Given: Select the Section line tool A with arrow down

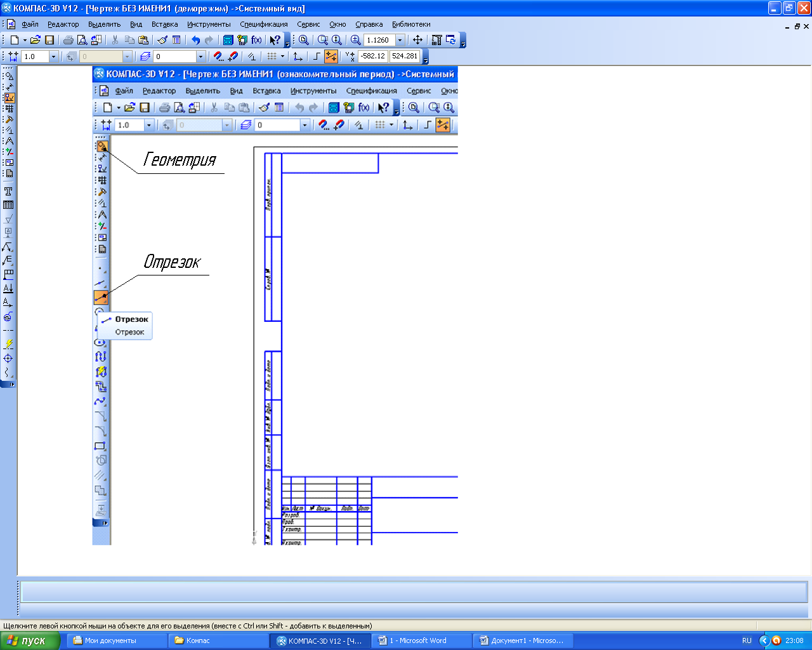Looking at the screenshot, I should 8,289.
